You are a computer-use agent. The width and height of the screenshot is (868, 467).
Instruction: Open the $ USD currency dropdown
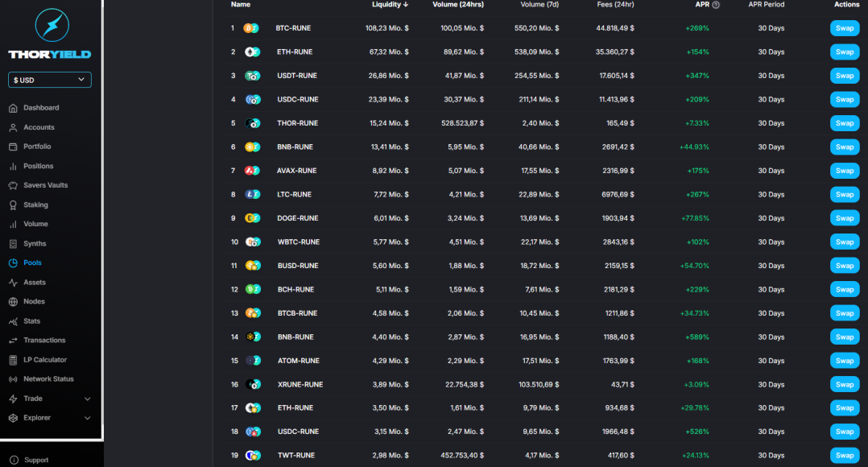50,80
